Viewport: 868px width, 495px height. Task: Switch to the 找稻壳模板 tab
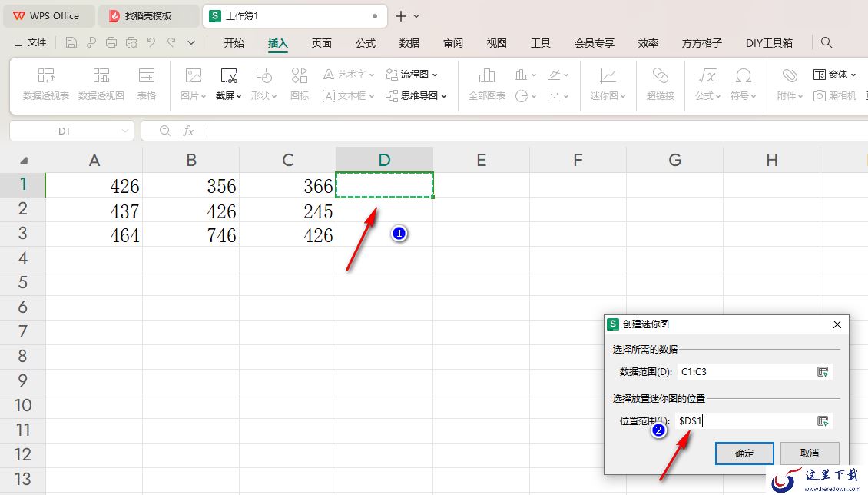(148, 16)
